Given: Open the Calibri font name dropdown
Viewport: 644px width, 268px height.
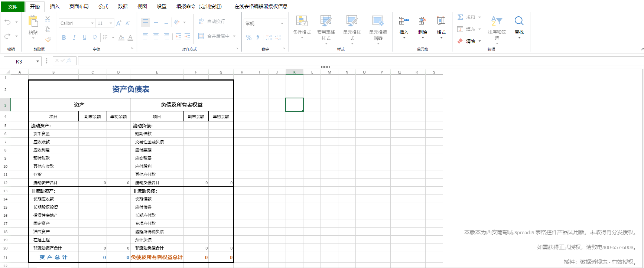Looking at the screenshot, I should [x=92, y=23].
